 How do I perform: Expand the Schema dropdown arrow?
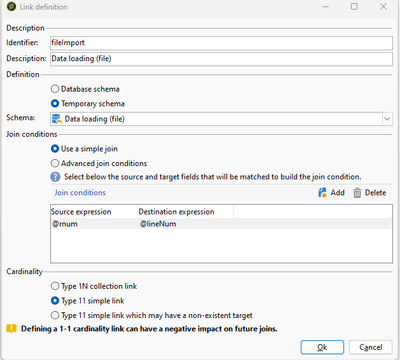[x=387, y=119]
